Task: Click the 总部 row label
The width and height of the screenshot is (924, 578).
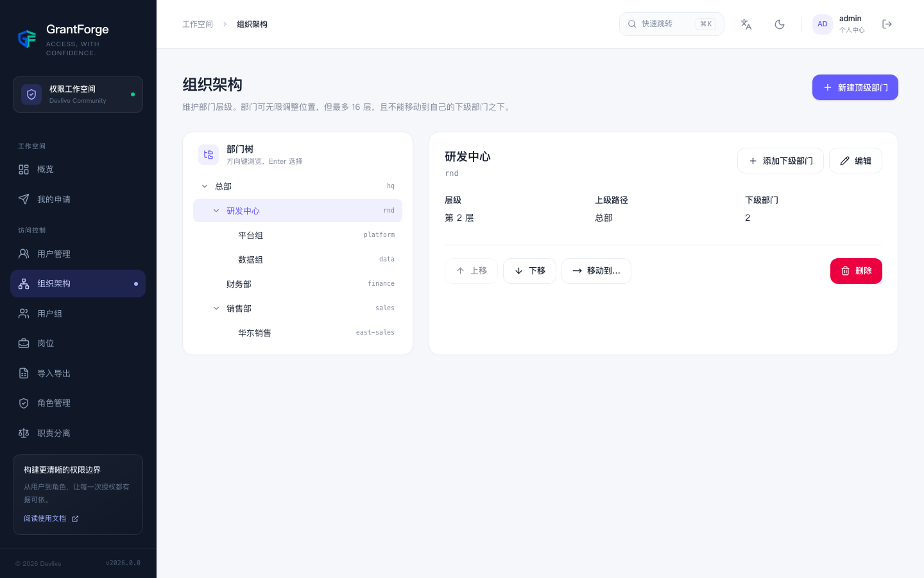Action: pyautogui.click(x=223, y=186)
